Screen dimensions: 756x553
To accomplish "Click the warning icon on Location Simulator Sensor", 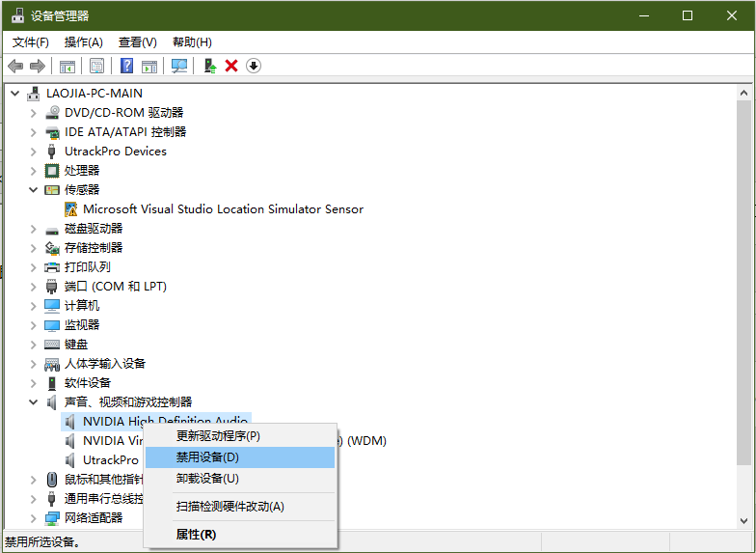I will (x=71, y=208).
